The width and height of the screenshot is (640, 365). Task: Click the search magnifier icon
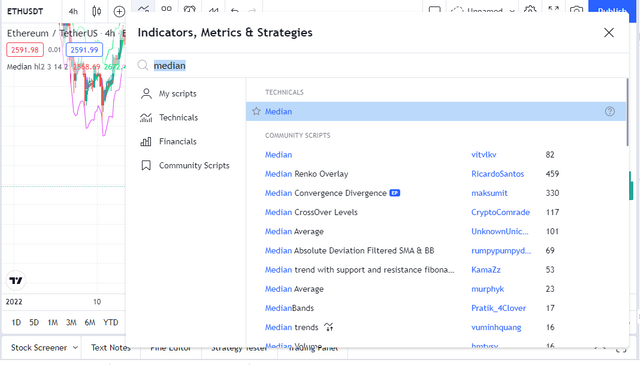click(x=142, y=65)
